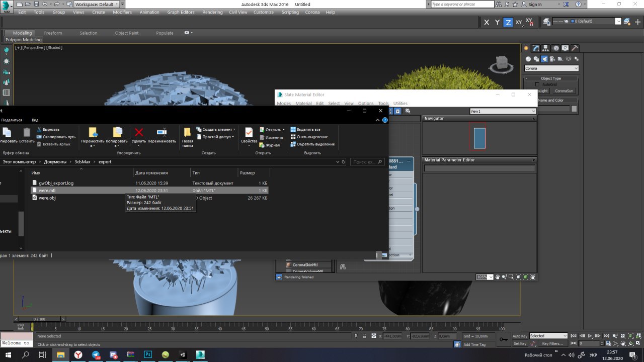Open the object color swatch

point(574,109)
